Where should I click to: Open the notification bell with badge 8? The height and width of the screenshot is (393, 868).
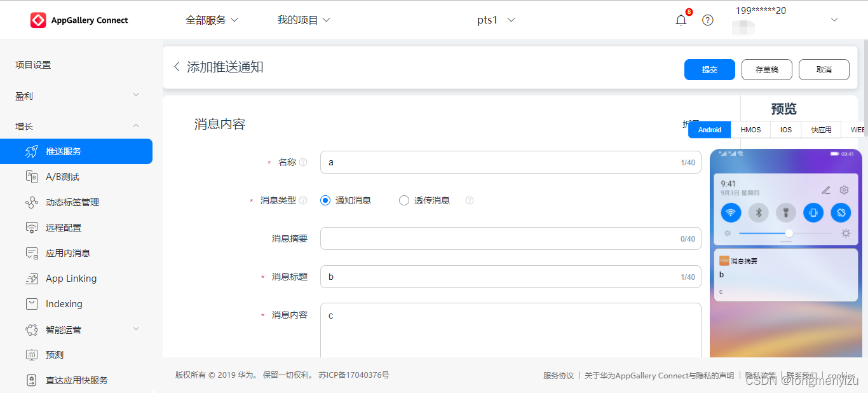(x=681, y=20)
